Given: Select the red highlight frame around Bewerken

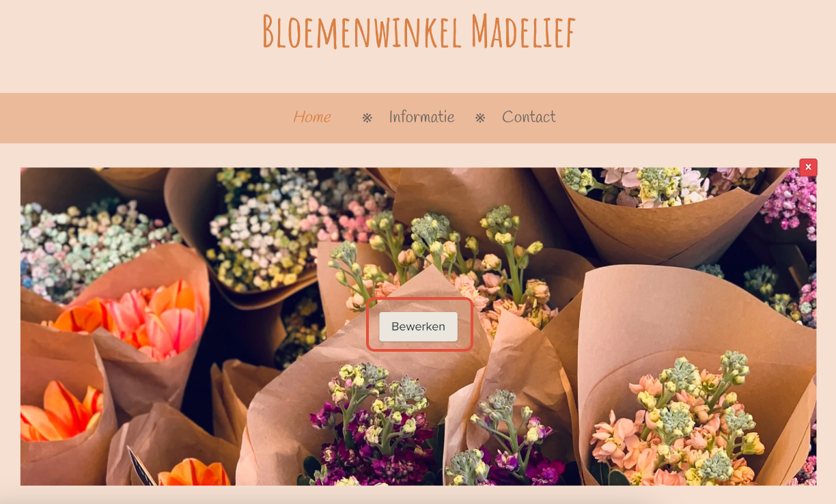Looking at the screenshot, I should pos(419,324).
